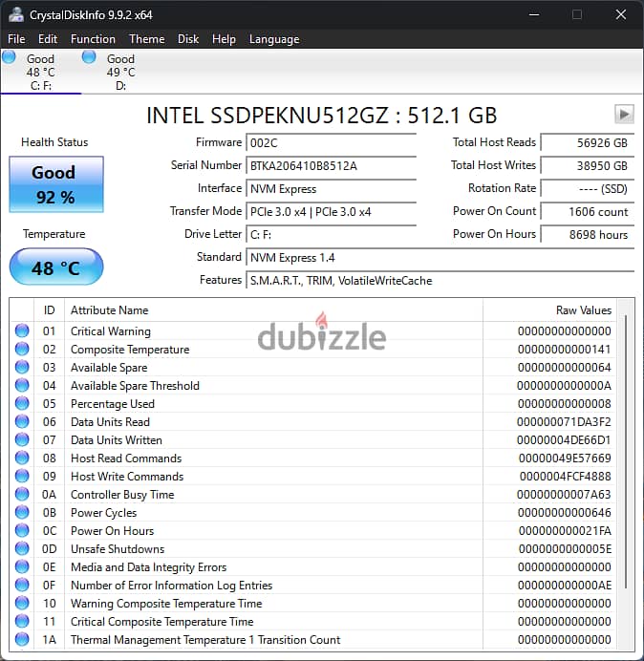Click the status icon for Host Write Commands
This screenshot has width=644, height=661.
click(x=22, y=476)
